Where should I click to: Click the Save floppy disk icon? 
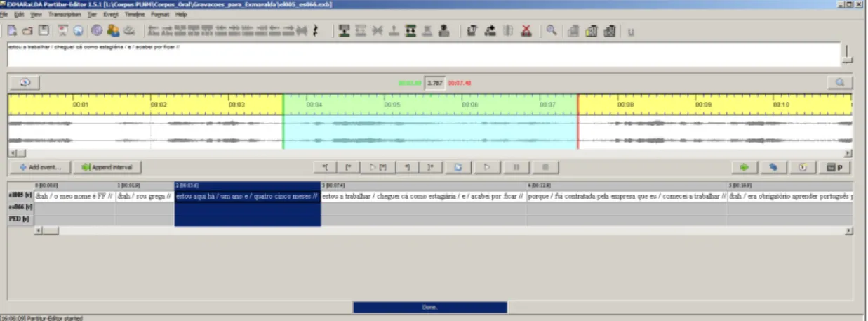coord(44,30)
